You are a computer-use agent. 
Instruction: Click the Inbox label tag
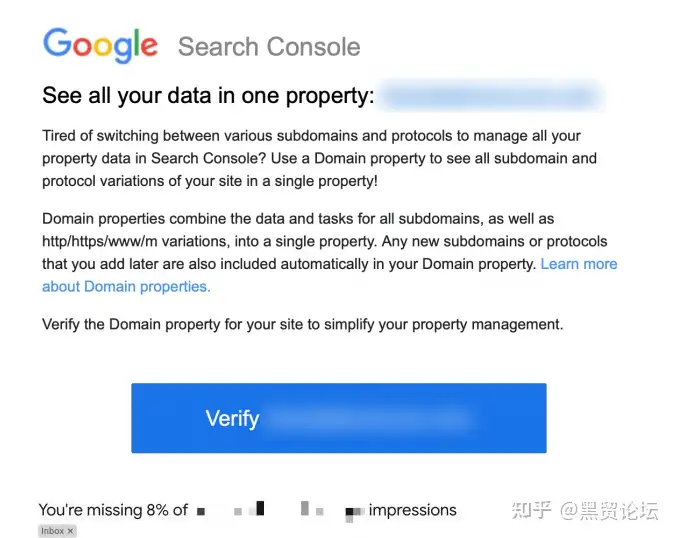coord(57,531)
